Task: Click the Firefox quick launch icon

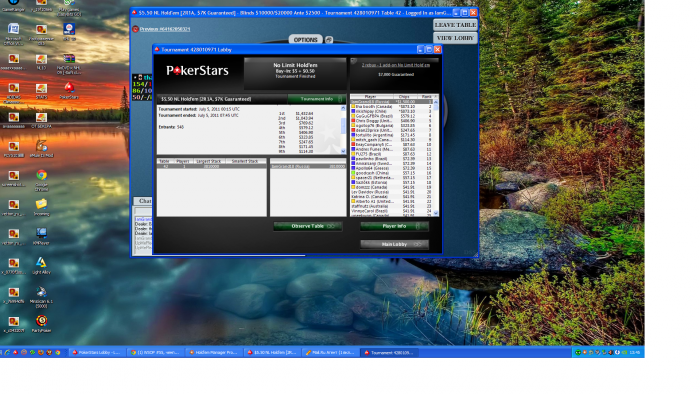Action: point(41,353)
